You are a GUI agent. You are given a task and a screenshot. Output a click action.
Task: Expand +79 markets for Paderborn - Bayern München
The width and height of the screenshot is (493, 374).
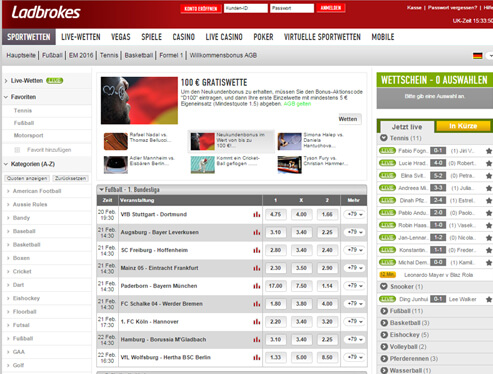[355, 286]
